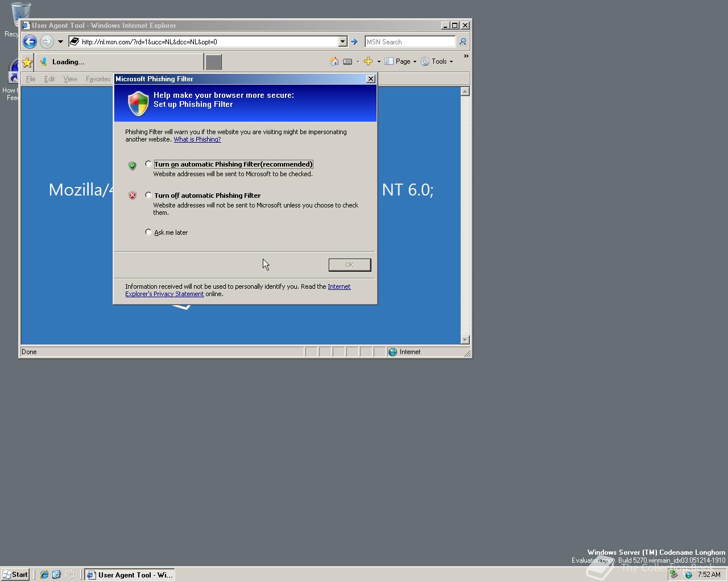Screen dimensions: 728x582
Task: Click the MSN Search input box
Action: [409, 41]
